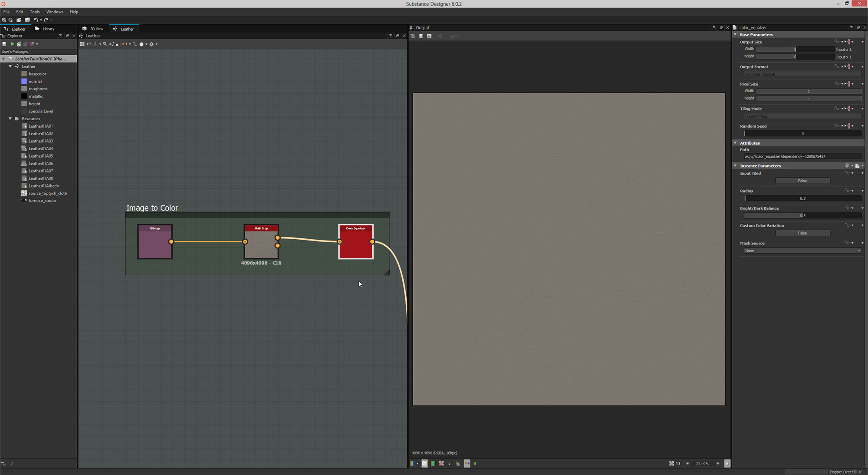
Task: Click the Bright/Dark Balance slider
Action: 802,215
